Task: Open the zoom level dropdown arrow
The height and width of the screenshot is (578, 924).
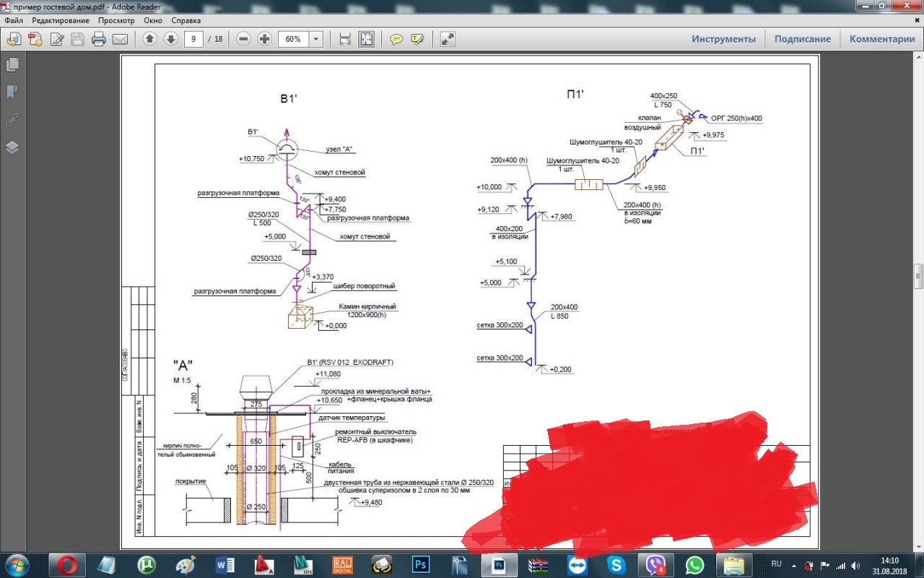Action: (316, 39)
